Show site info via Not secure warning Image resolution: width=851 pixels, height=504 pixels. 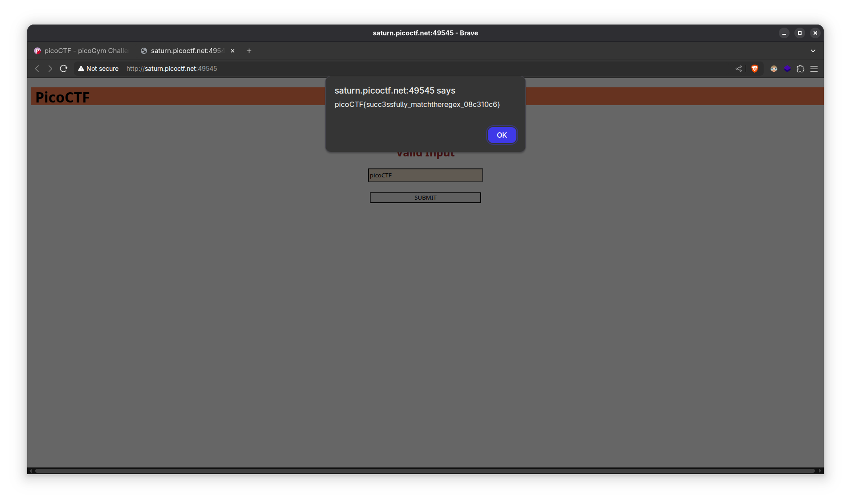click(98, 69)
